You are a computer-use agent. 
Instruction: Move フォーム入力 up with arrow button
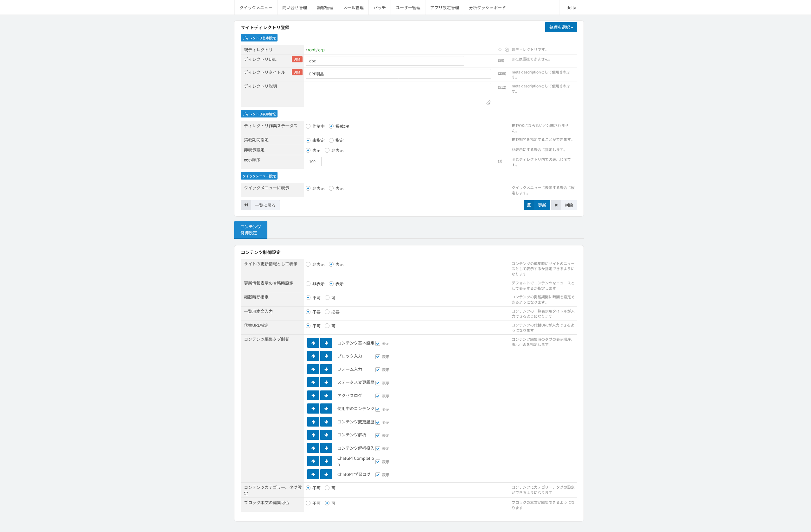point(313,369)
